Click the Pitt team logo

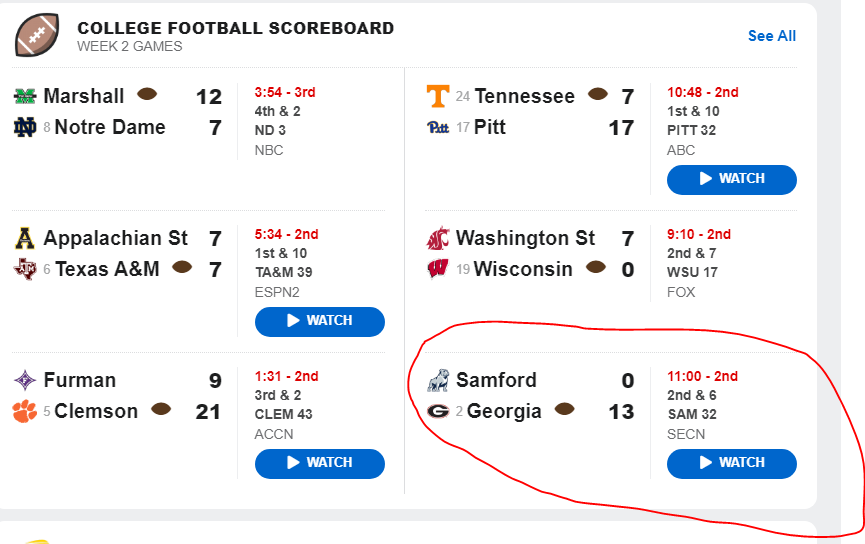click(x=438, y=127)
